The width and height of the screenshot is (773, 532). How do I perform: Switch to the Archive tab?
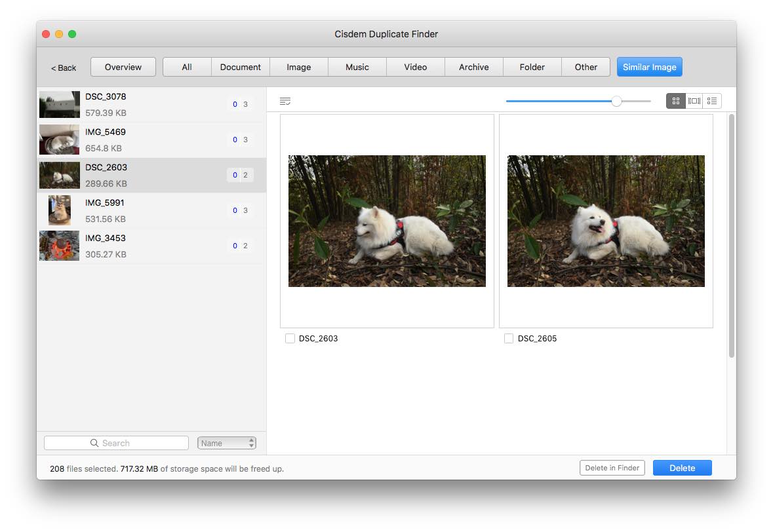click(x=474, y=67)
